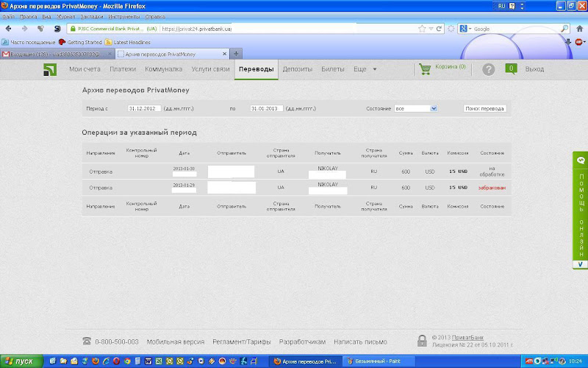Screen dimensions: 588x368
Task: Click Firefox icon in Quick Launch
Action: [96, 361]
